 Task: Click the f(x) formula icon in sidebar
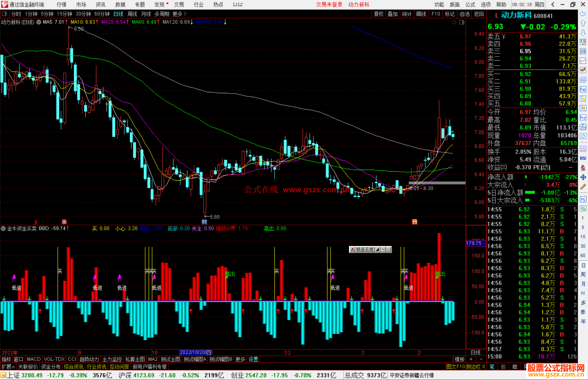tap(583, 127)
